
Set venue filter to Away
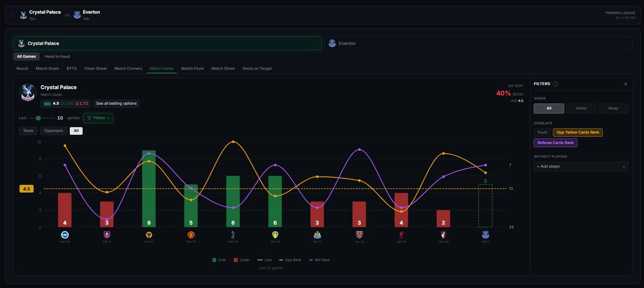(x=613, y=108)
